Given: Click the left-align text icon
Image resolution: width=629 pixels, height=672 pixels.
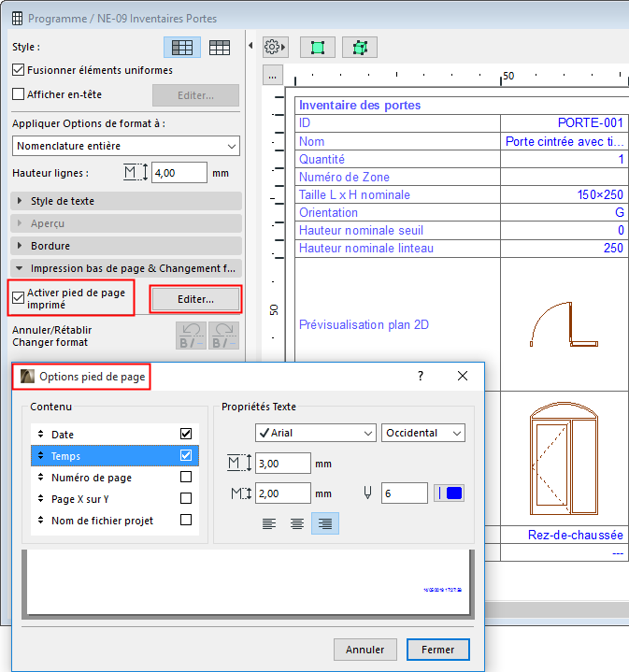Looking at the screenshot, I should [x=269, y=523].
